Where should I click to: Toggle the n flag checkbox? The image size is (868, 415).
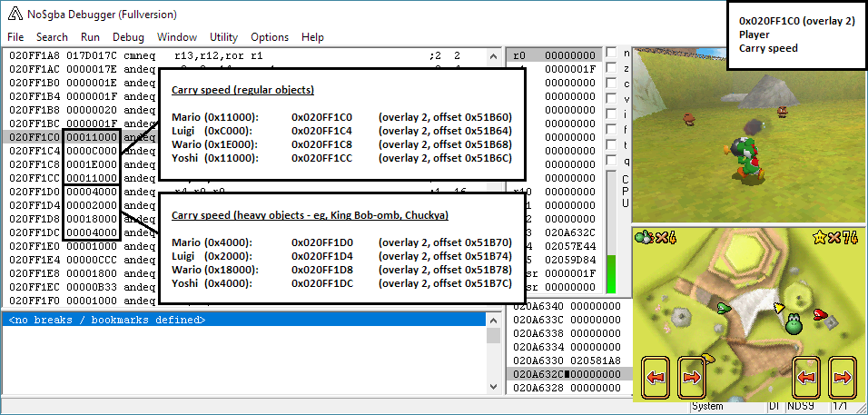tap(611, 54)
